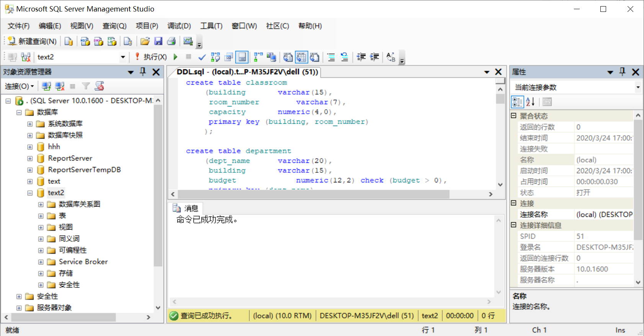
Task: Click the Object Explorer vertical scrollbar
Action: click(x=158, y=185)
